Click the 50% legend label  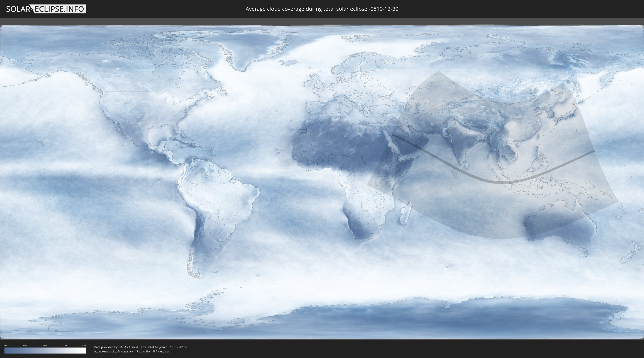45,345
